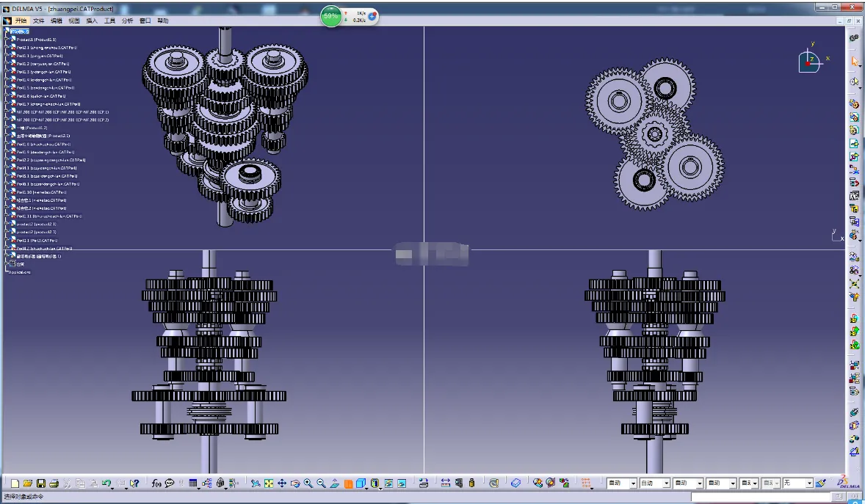This screenshot has width=865, height=504.
Task: Select Part1.9 in the specification tree
Action: click(46, 152)
